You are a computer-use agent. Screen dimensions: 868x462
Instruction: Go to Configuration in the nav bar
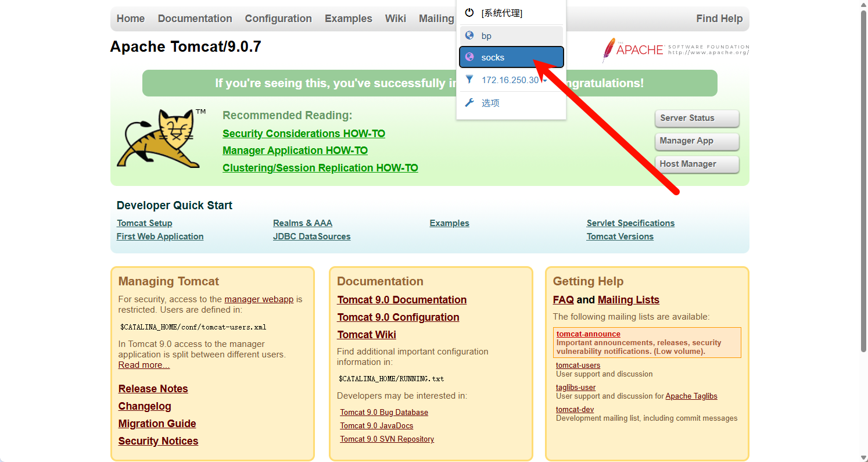click(278, 19)
